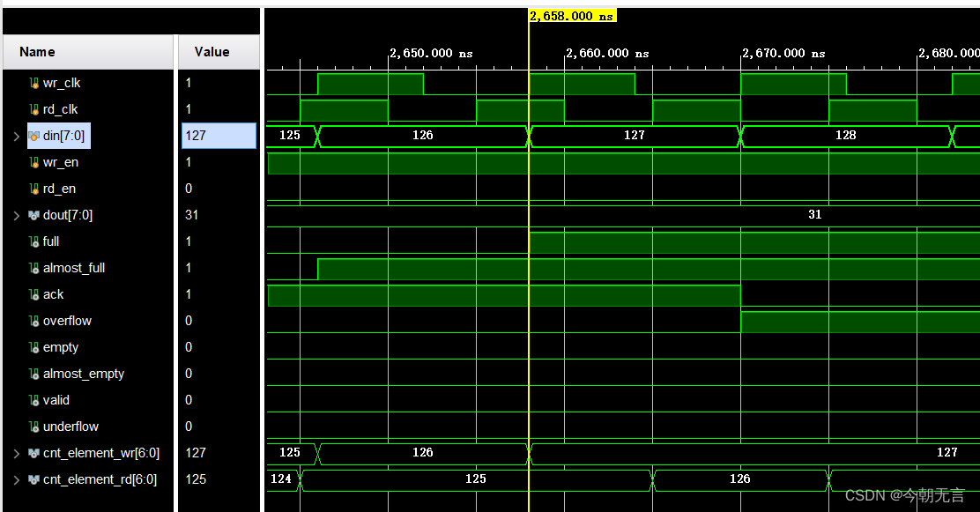Screen dimensions: 980x512
Task: Click cnt_element_rd waveform segment labeled 124
Action: click(282, 479)
